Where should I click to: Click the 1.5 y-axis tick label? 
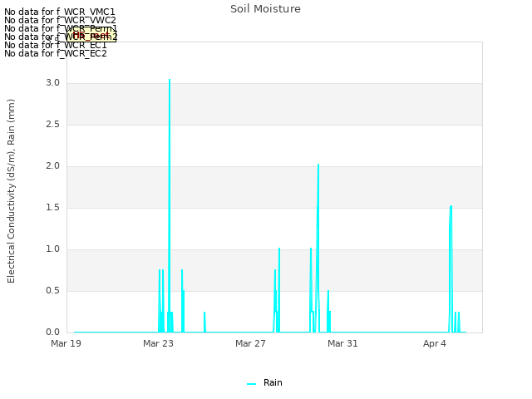[x=52, y=208]
